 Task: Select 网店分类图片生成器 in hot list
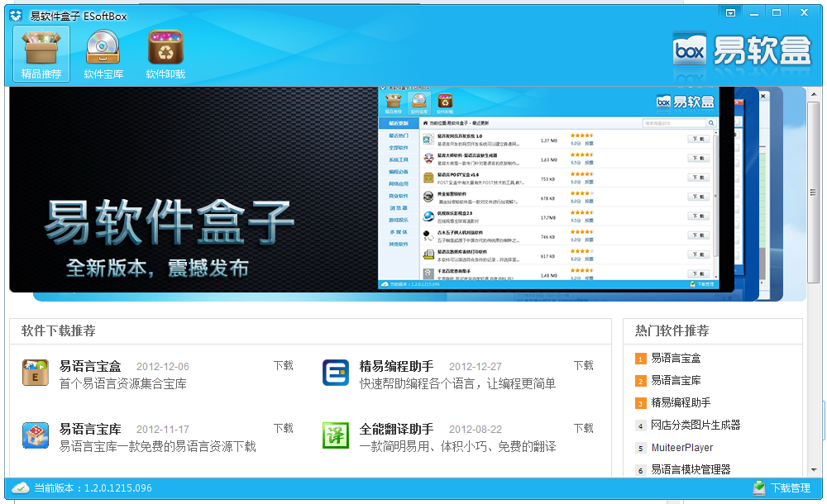(x=696, y=425)
